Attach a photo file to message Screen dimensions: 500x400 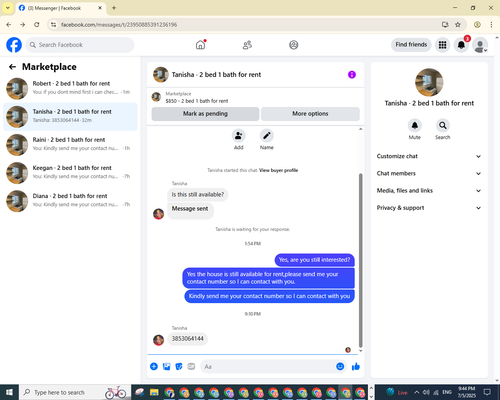coord(166,367)
